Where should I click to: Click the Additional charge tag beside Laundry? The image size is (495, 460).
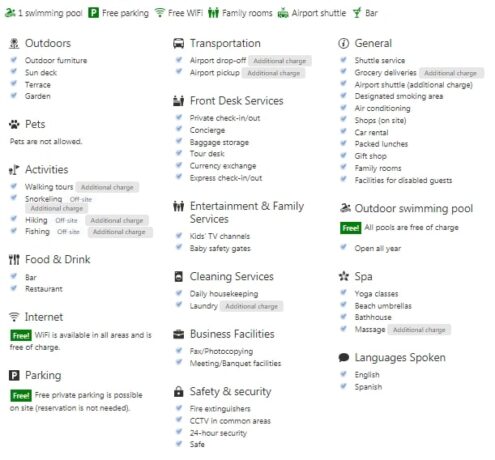(252, 306)
